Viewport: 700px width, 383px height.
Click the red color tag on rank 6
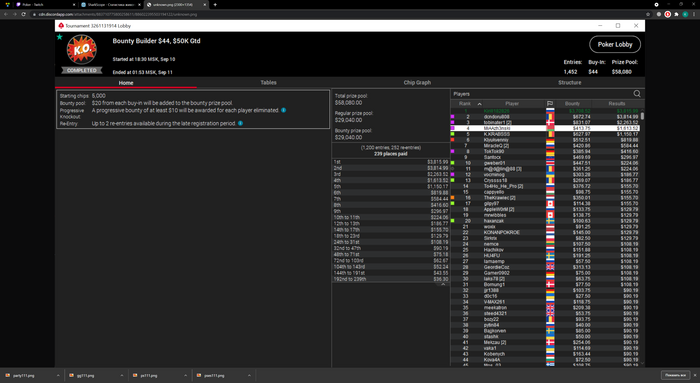[x=453, y=140]
